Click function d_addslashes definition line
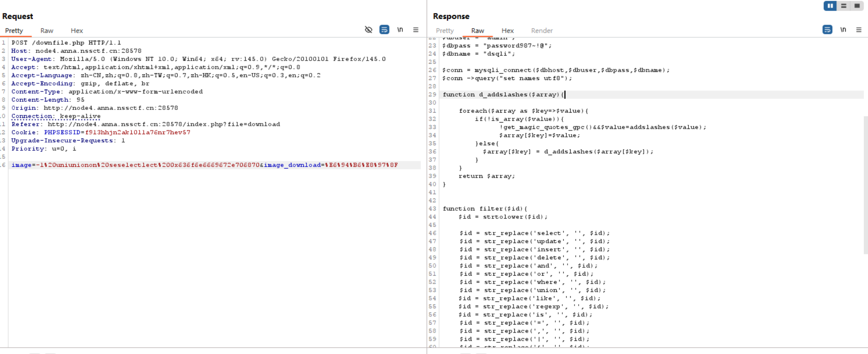The width and height of the screenshot is (868, 354). (504, 95)
